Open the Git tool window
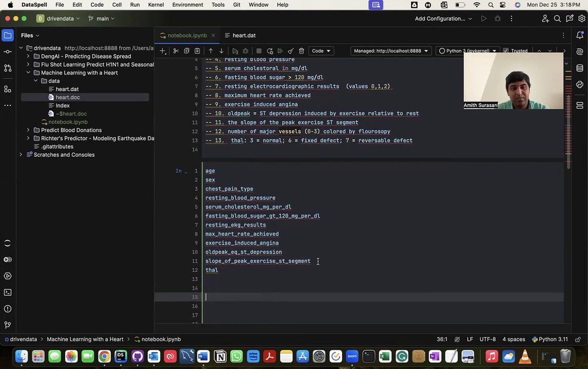This screenshot has height=369, width=588. 8,325
